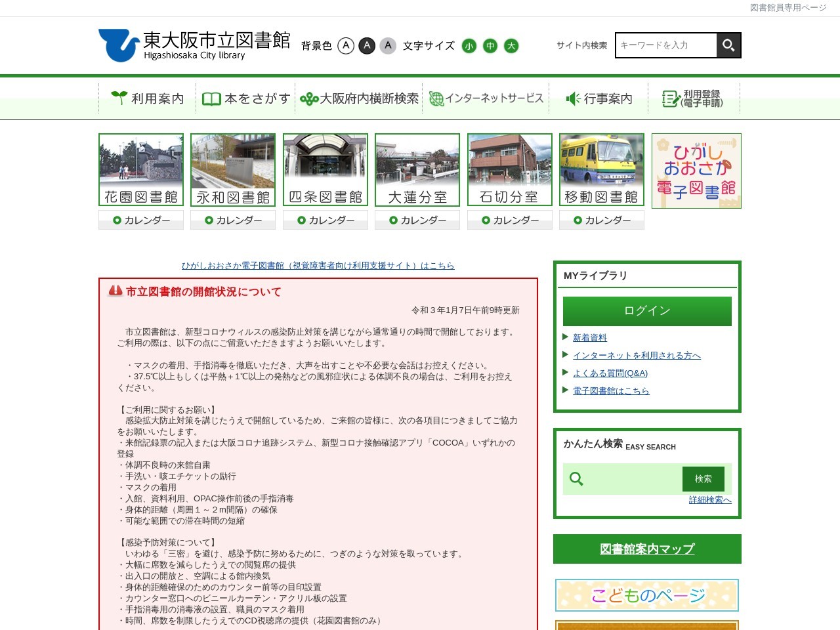
Task: Open the 大蓮分室 thumbnail
Action: coord(417,170)
